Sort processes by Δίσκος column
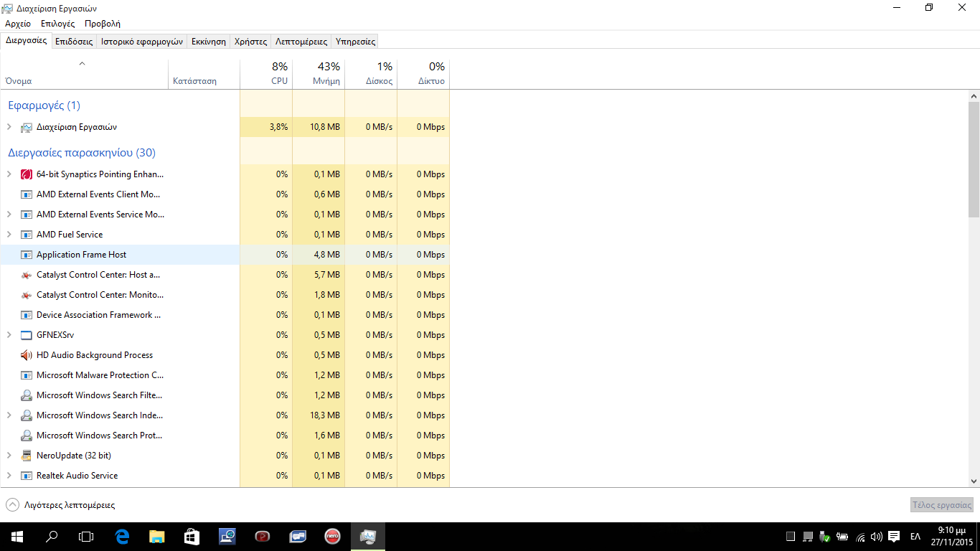The image size is (980, 551). [x=371, y=73]
